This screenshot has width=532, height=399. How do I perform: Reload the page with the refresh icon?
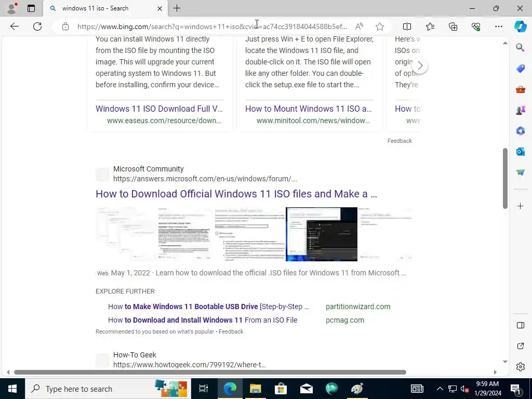(37, 26)
